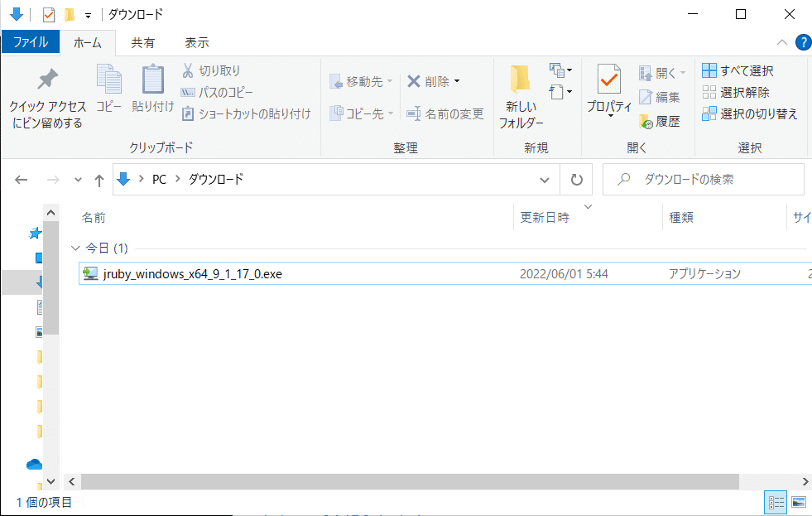Click navigation pane scroll down arrow
This screenshot has width=812, height=516.
tap(50, 481)
